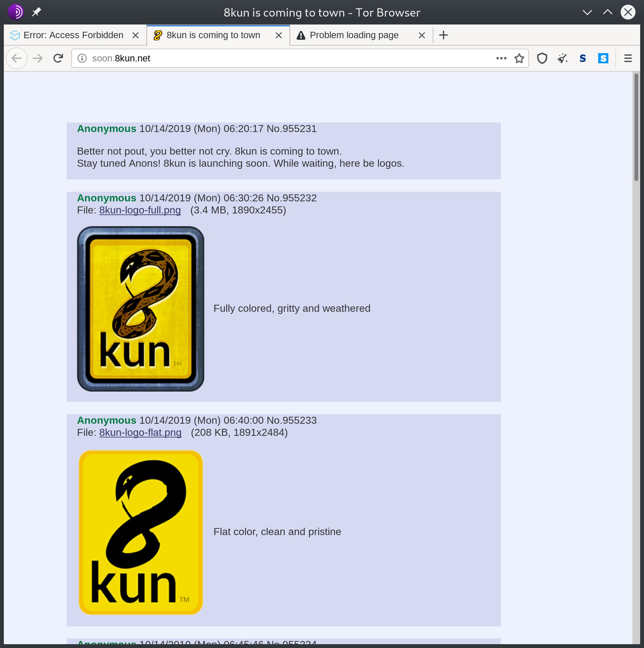Minimize window with down chevron in title bar
Image resolution: width=644 pixels, height=648 pixels.
click(587, 12)
